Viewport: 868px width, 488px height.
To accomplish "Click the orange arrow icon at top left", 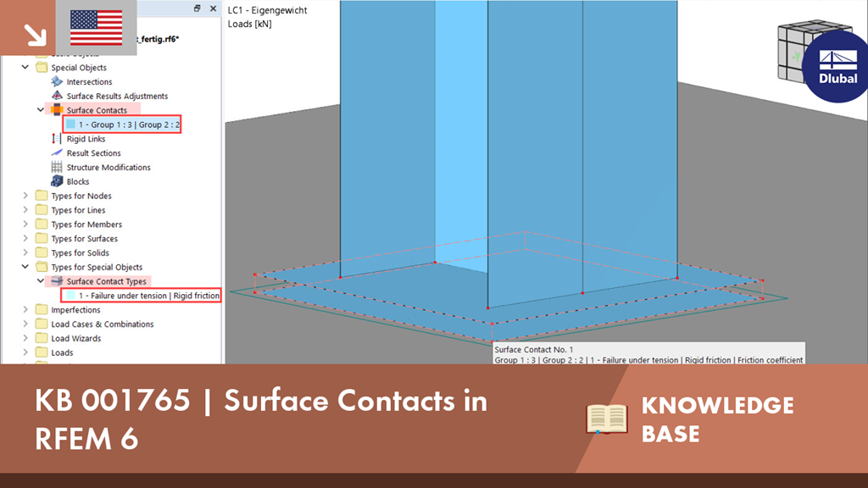I will pos(28,28).
